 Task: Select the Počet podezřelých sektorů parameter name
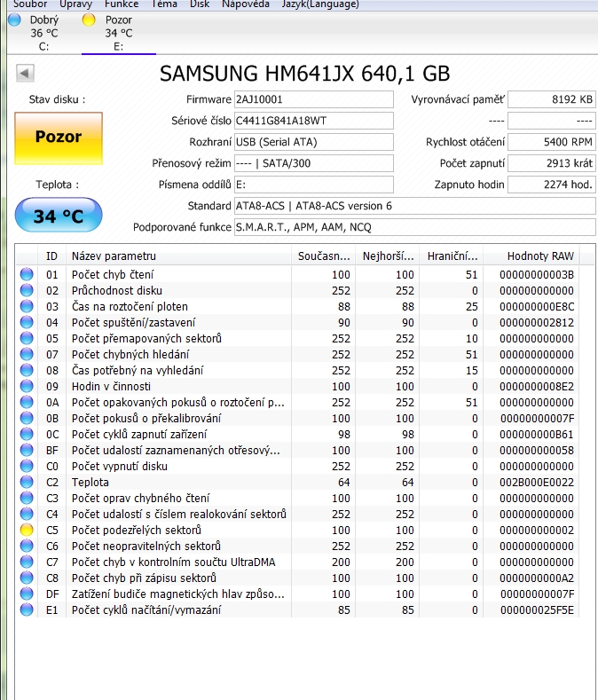[137, 530]
